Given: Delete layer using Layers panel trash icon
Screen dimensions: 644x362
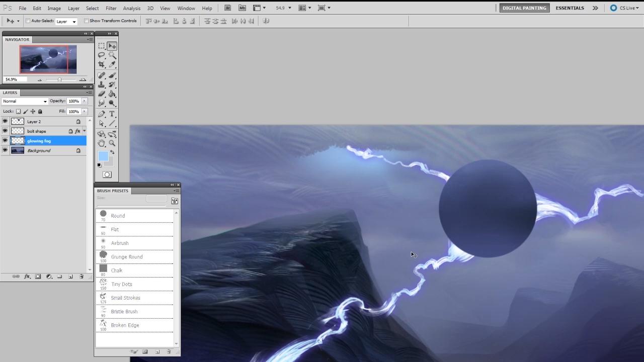Looking at the screenshot, I should [82, 277].
